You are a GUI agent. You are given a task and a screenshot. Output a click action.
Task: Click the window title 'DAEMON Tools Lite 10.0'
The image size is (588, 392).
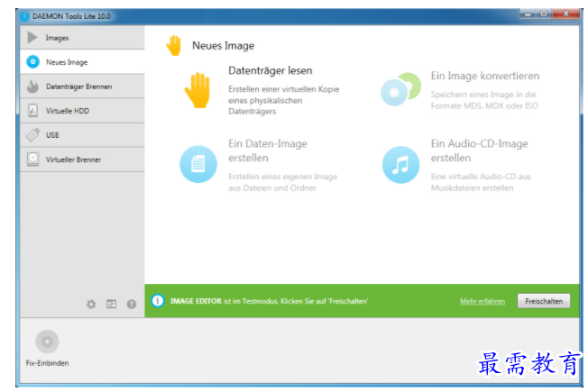point(71,16)
